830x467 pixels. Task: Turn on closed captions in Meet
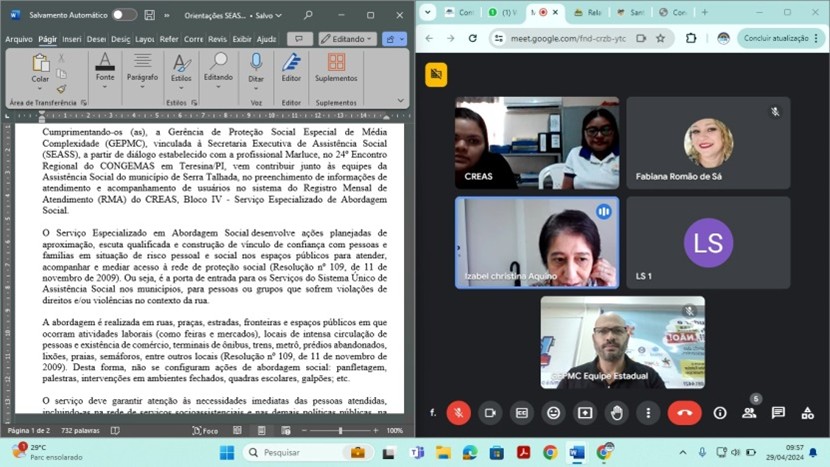[x=522, y=412]
